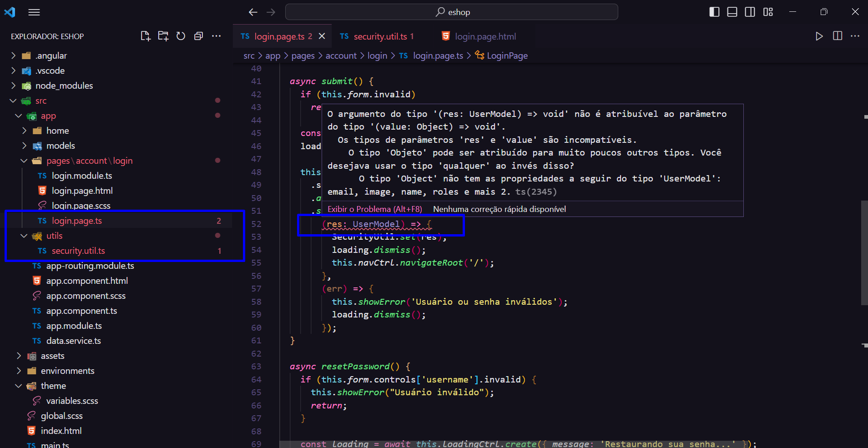Create a new file in the Explorer
Image resolution: width=868 pixels, height=448 pixels.
click(145, 36)
